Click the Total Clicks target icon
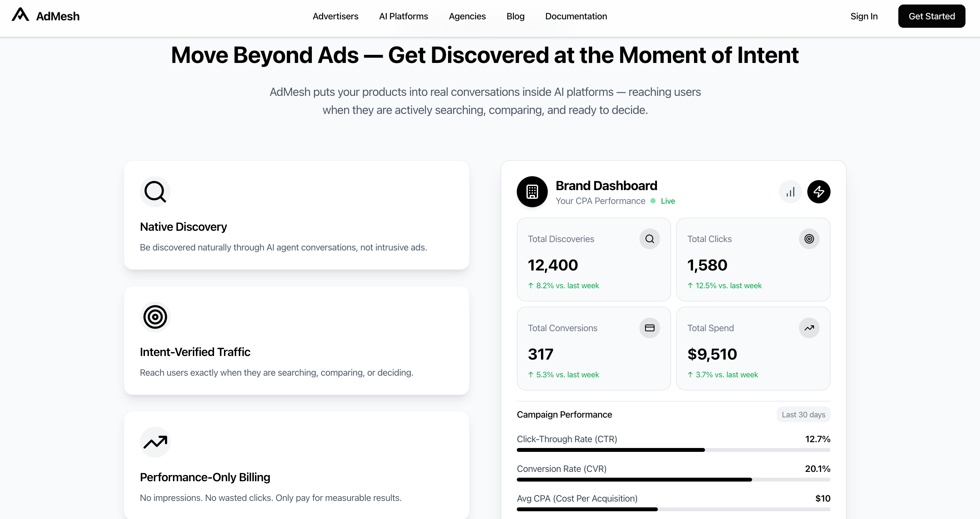The height and width of the screenshot is (519, 980). 809,239
